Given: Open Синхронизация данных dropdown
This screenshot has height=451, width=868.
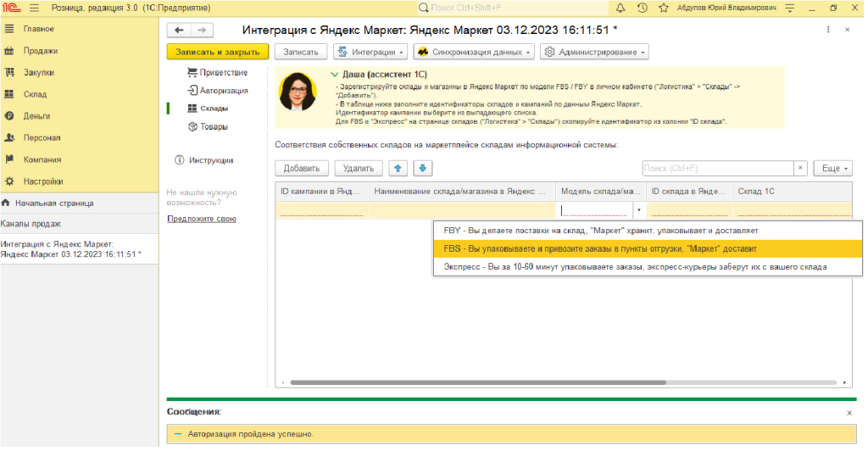Looking at the screenshot, I should [474, 52].
